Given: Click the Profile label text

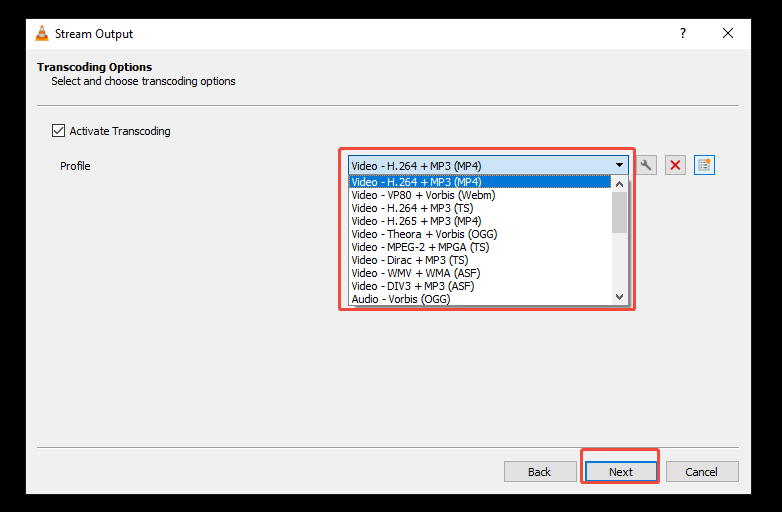Looking at the screenshot, I should [x=75, y=166].
